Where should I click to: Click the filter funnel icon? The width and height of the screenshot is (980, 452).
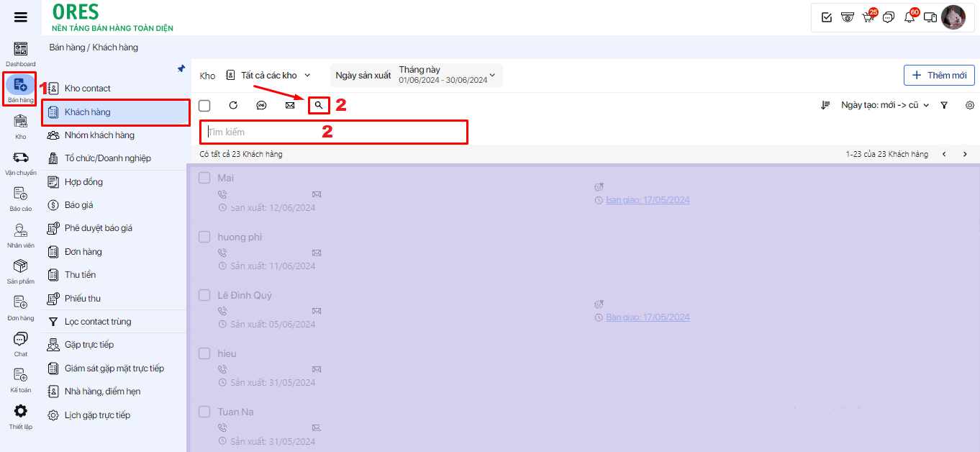click(x=944, y=105)
